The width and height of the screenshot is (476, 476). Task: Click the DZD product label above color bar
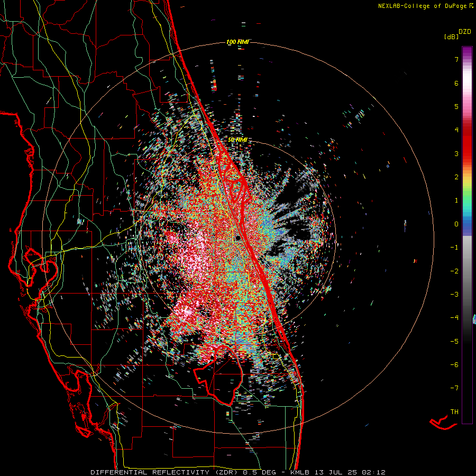[x=465, y=32]
